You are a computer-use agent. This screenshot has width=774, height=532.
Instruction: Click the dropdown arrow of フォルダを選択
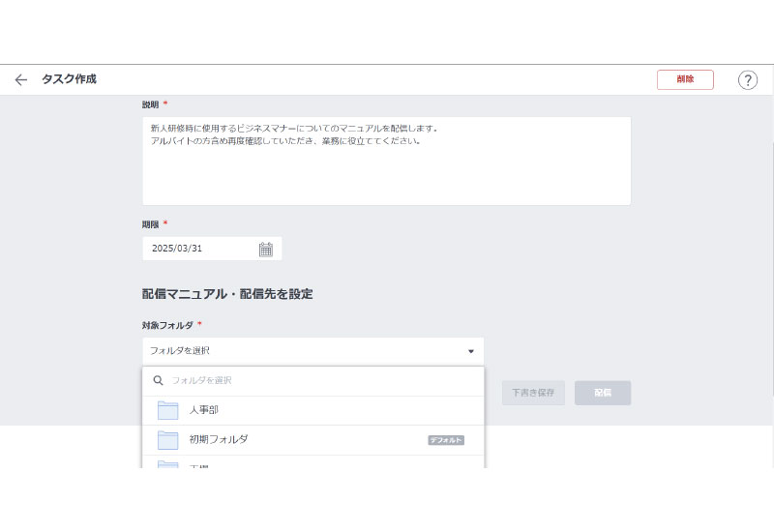pos(470,351)
